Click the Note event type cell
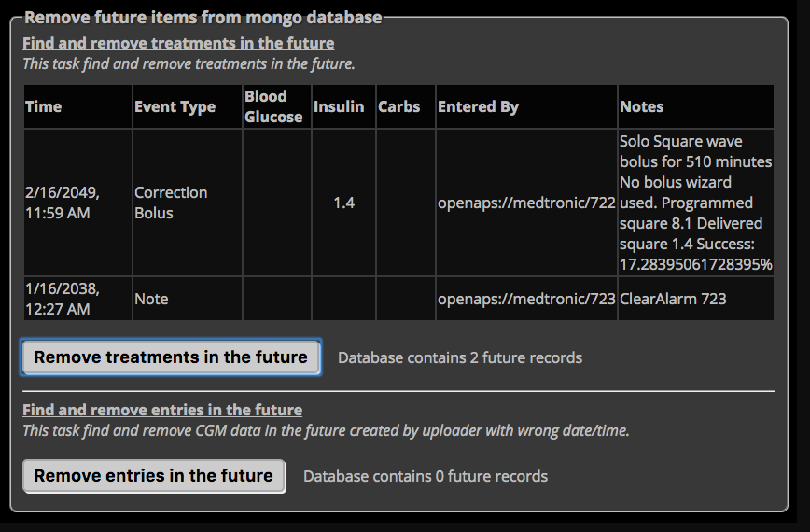The image size is (810, 532). (188, 299)
